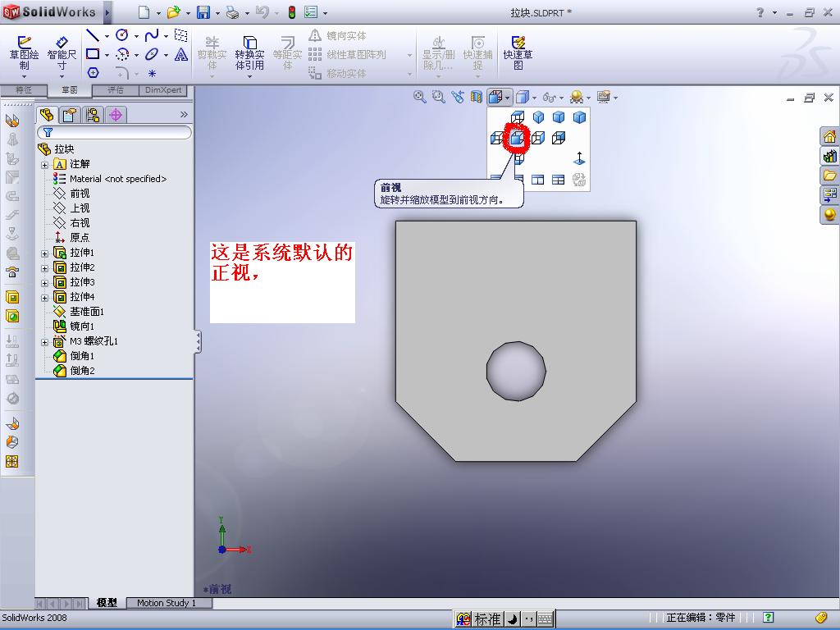Viewport: 840px width, 630px height.
Task: Expand the 注解 tree node
Action: click(45, 165)
